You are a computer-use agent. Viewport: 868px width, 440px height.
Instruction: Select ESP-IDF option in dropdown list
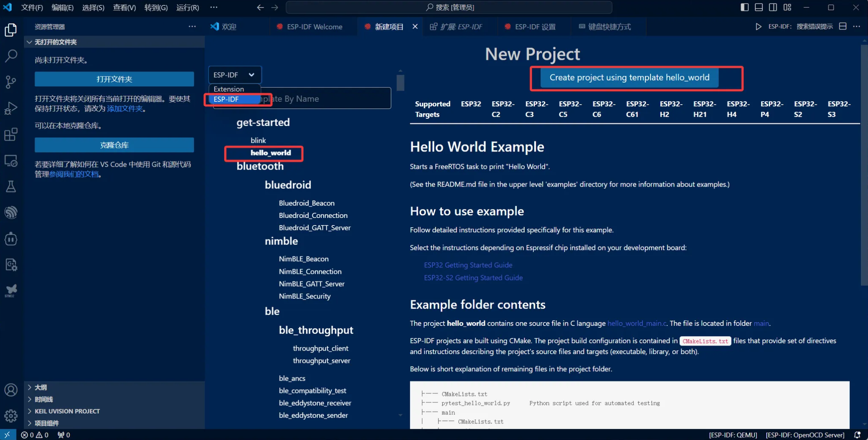(234, 99)
